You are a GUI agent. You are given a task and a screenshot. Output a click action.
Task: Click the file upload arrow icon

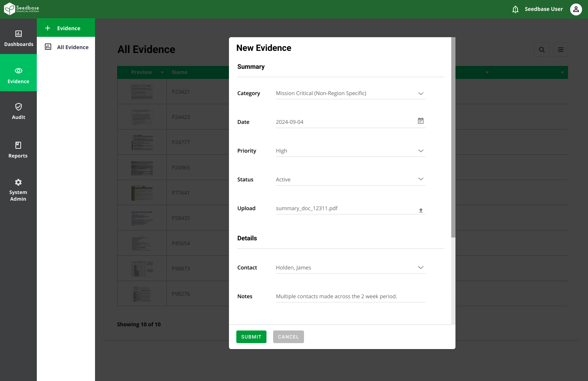(420, 210)
